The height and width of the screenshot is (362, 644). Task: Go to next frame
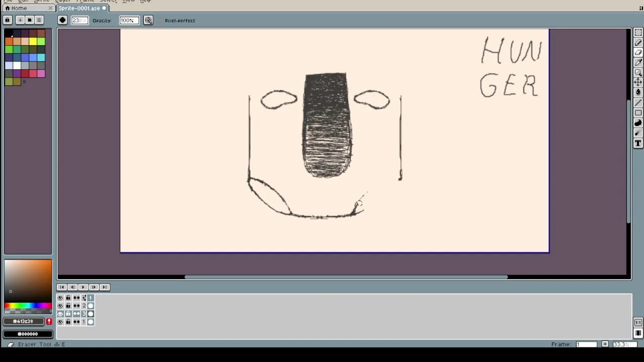click(x=94, y=287)
